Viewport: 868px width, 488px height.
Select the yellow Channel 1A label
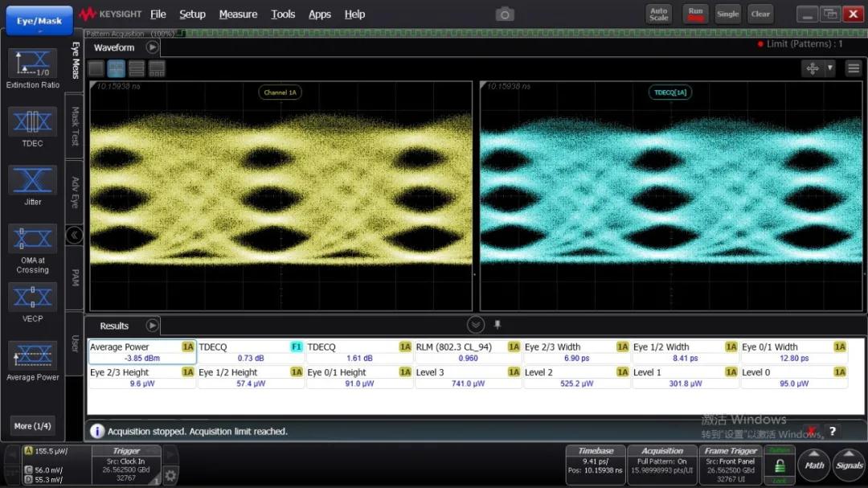pyautogui.click(x=280, y=92)
